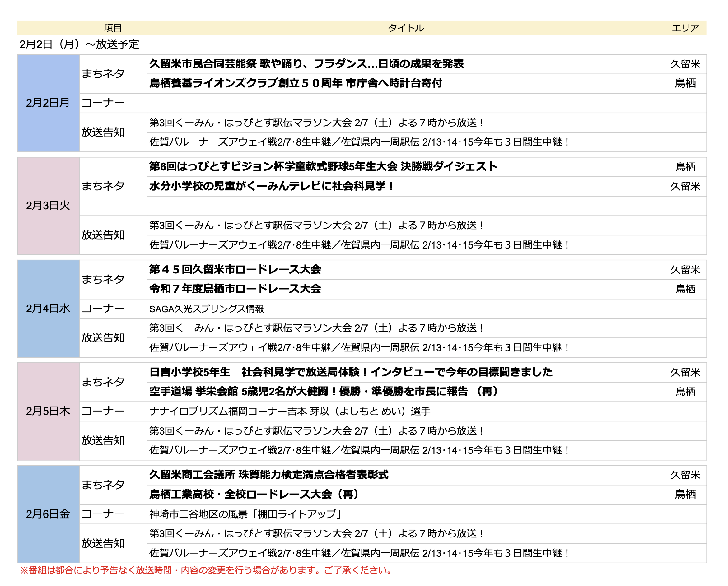Click 鳥栖工業高校 全校ロードレース大会 title
This screenshot has height=586, width=728.
(x=254, y=495)
